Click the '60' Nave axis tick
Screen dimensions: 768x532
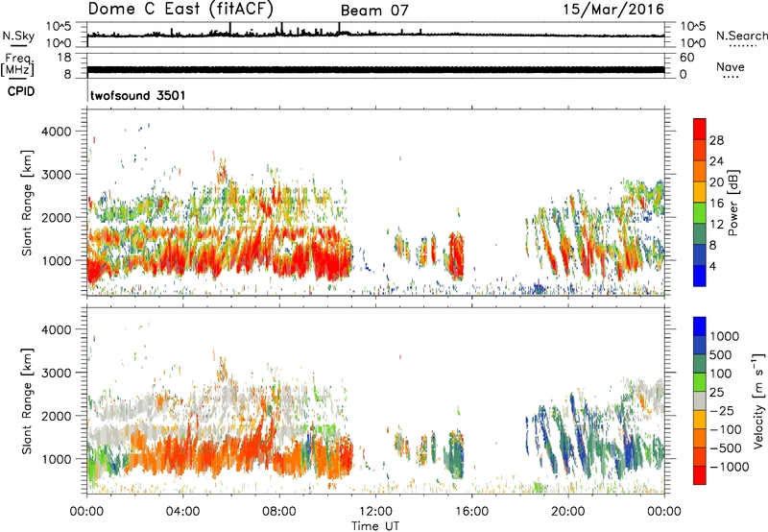686,58
